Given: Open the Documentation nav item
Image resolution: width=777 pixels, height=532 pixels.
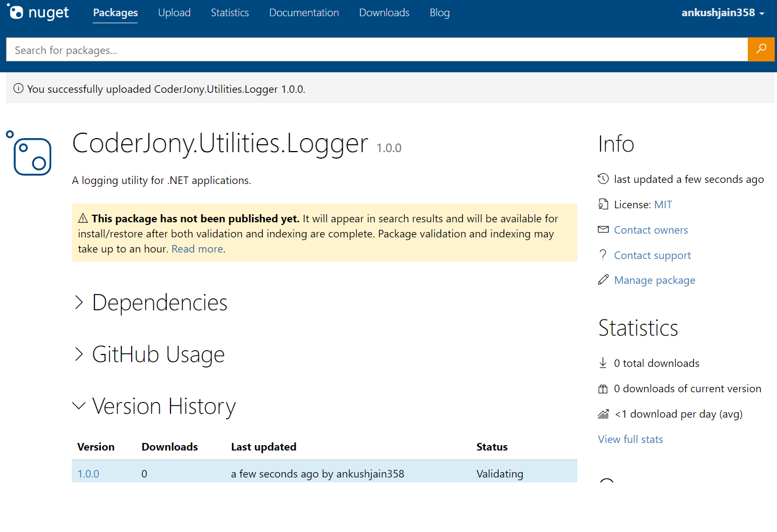Looking at the screenshot, I should point(304,12).
